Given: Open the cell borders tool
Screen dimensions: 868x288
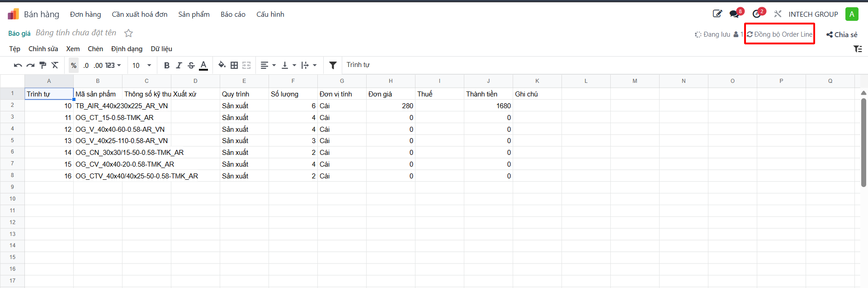Looking at the screenshot, I should click(234, 65).
